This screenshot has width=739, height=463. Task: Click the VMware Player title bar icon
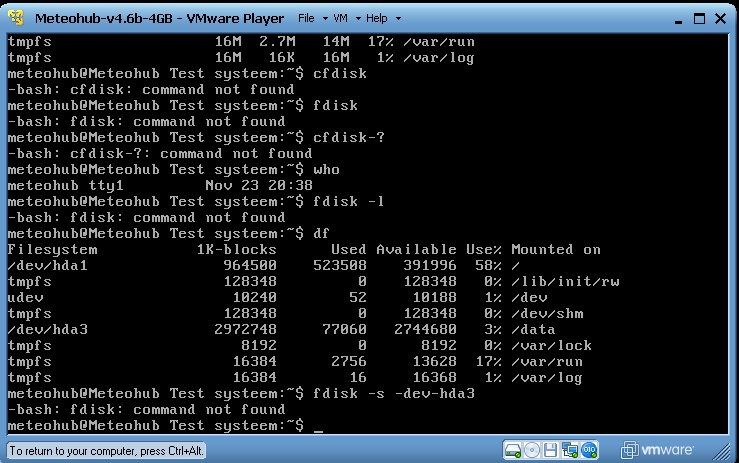[x=16, y=18]
